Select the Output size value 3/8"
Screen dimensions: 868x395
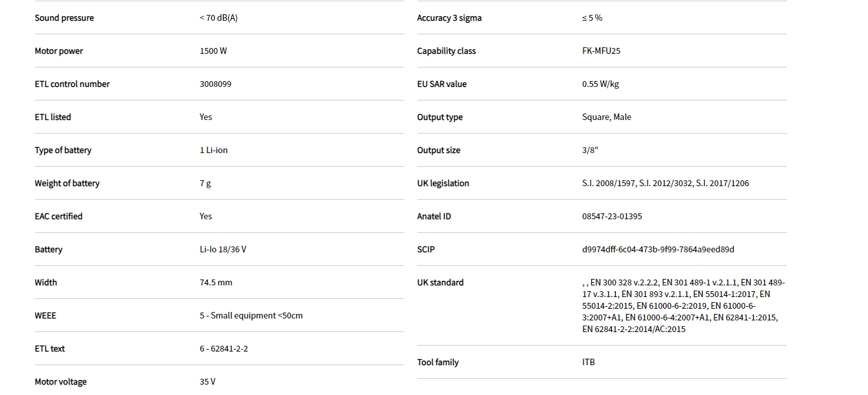[x=590, y=150]
